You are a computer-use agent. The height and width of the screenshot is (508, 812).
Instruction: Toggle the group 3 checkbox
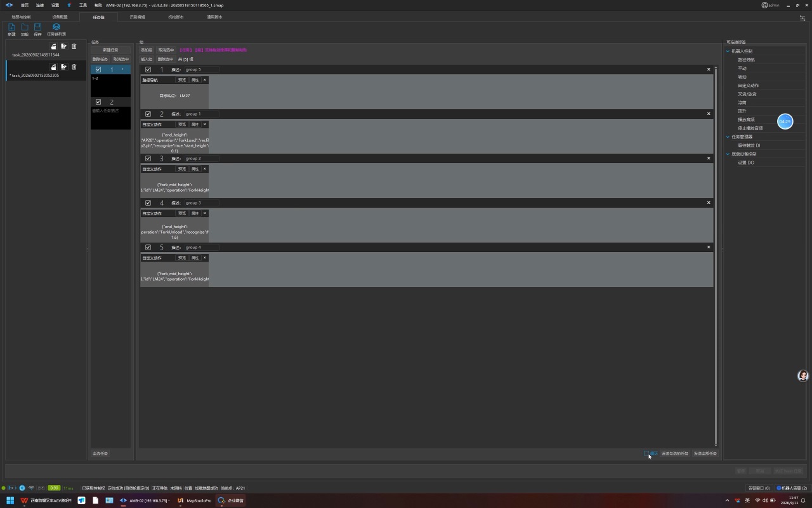click(x=148, y=203)
